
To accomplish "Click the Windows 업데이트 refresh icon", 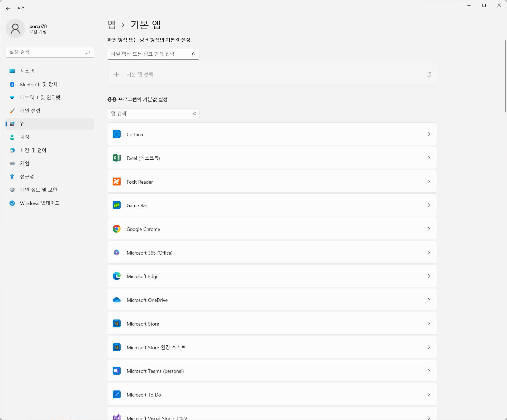I will (12, 203).
